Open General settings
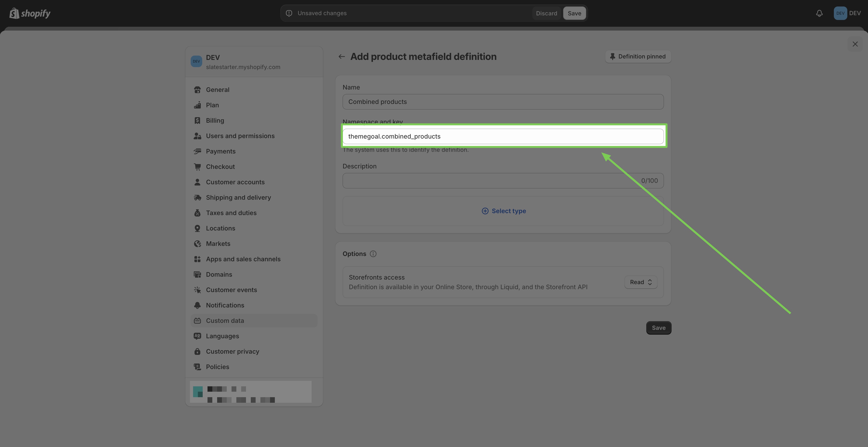This screenshot has height=447, width=868. coord(254,90)
